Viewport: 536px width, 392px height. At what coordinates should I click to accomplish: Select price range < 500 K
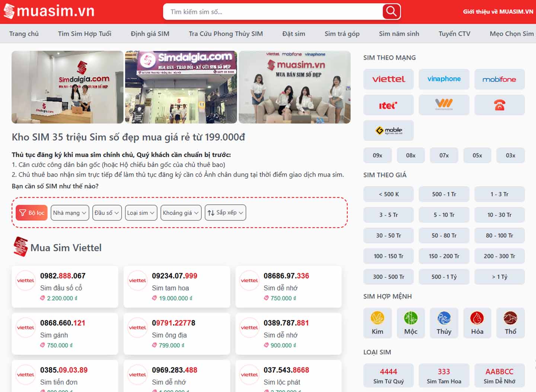[x=388, y=194]
